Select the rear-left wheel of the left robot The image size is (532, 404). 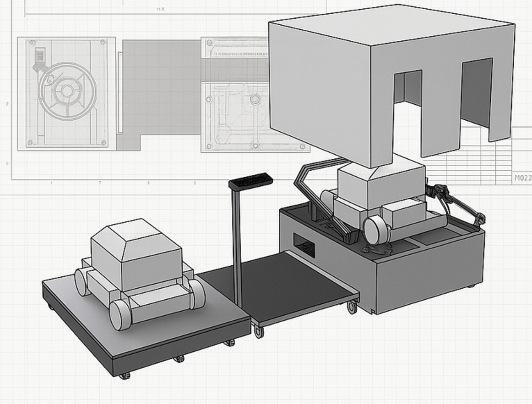82,282
